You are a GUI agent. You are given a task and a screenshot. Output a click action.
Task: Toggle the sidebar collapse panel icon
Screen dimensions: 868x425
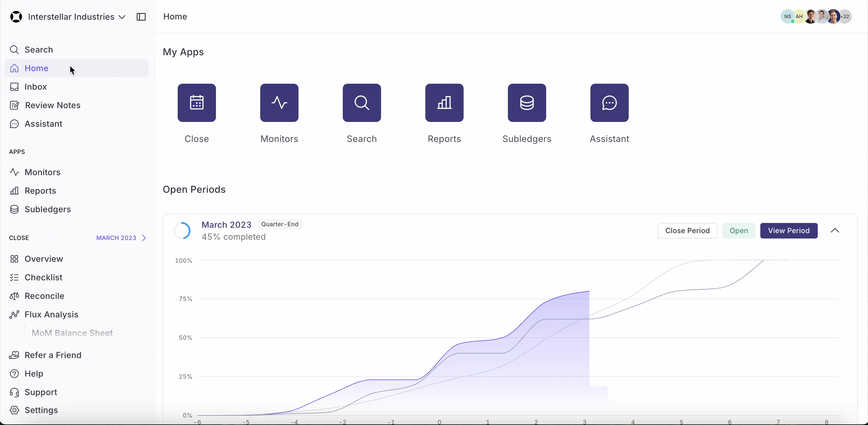pos(141,17)
